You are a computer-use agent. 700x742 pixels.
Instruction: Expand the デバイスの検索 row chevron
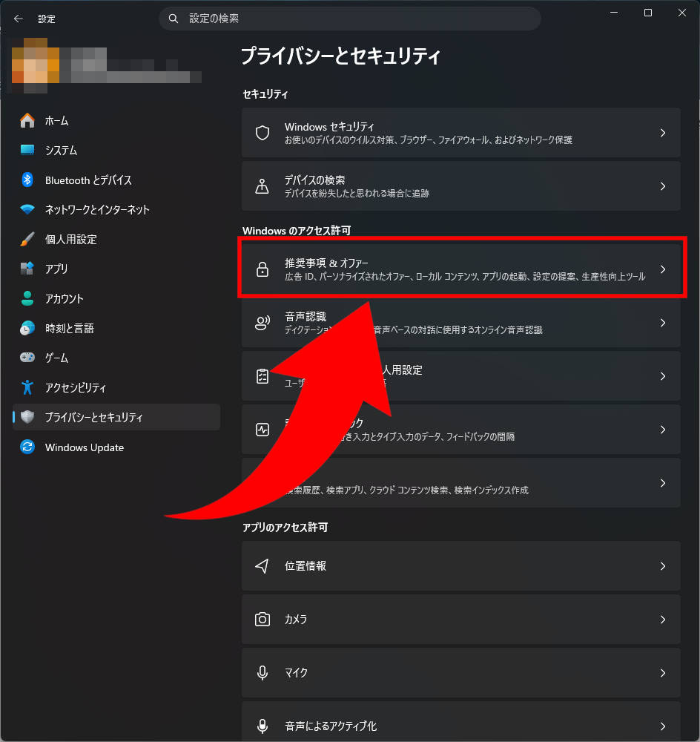[663, 186]
